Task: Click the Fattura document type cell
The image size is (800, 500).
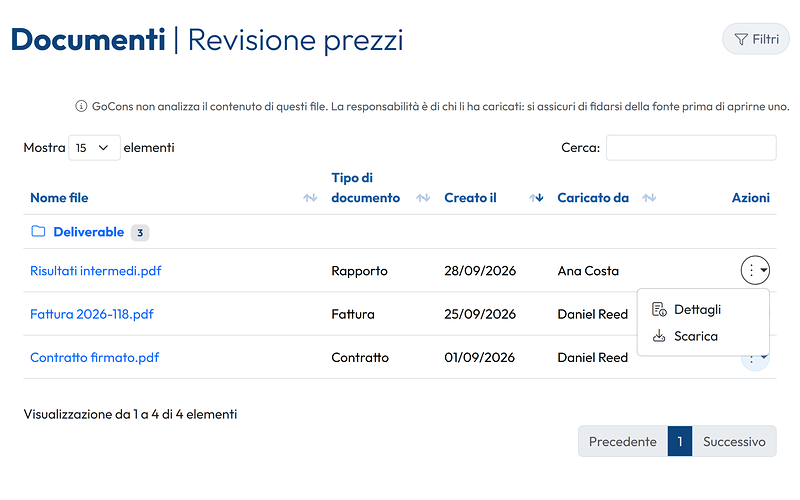Action: click(x=353, y=314)
